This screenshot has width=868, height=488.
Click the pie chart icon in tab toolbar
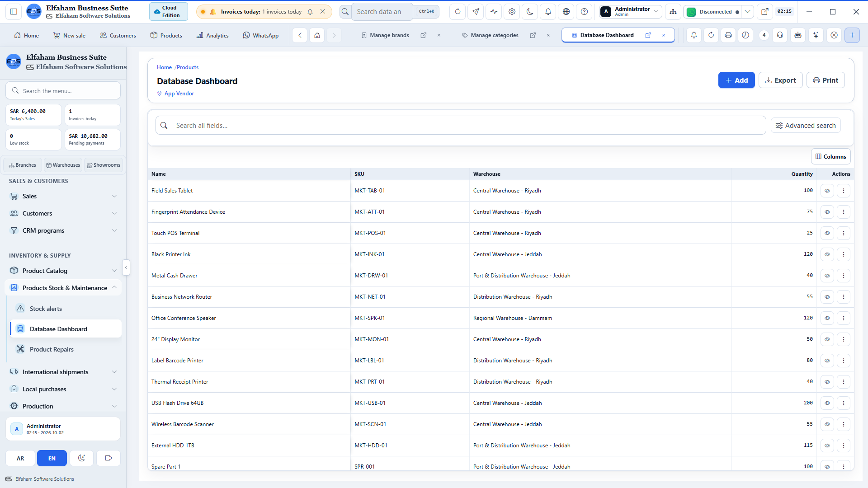coord(745,35)
